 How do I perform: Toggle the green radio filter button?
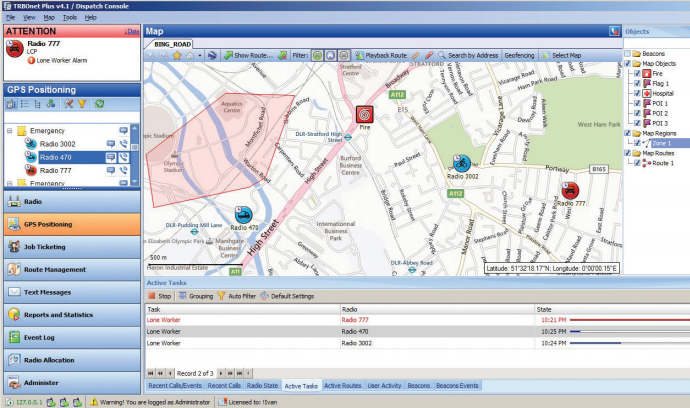[317, 55]
